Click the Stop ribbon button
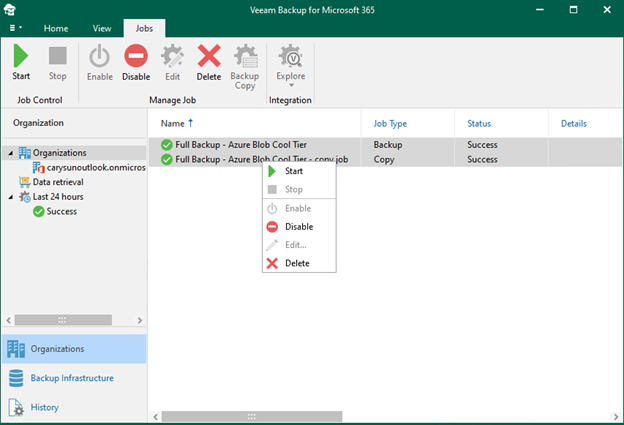The image size is (624, 425). tap(57, 62)
